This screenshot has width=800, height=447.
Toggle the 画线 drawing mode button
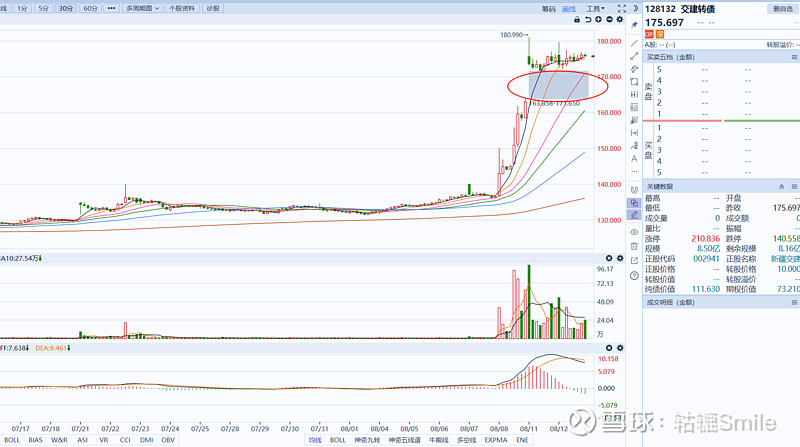[569, 8]
